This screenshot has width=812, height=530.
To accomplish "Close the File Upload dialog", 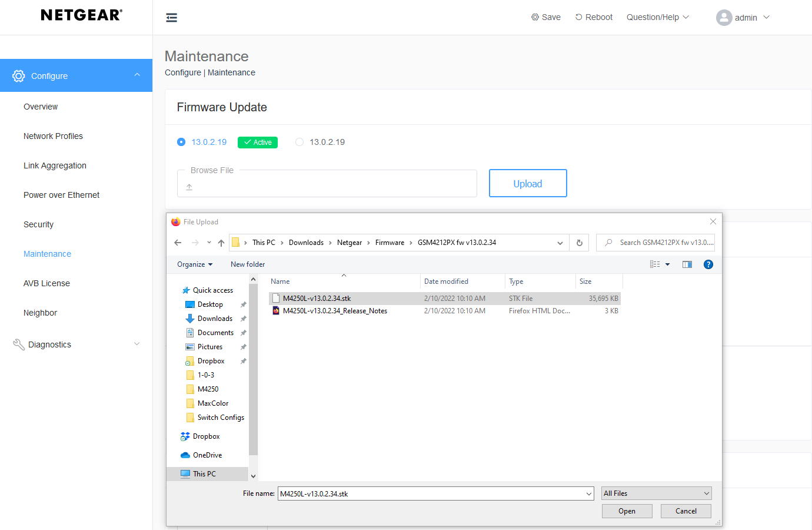I will pyautogui.click(x=713, y=221).
